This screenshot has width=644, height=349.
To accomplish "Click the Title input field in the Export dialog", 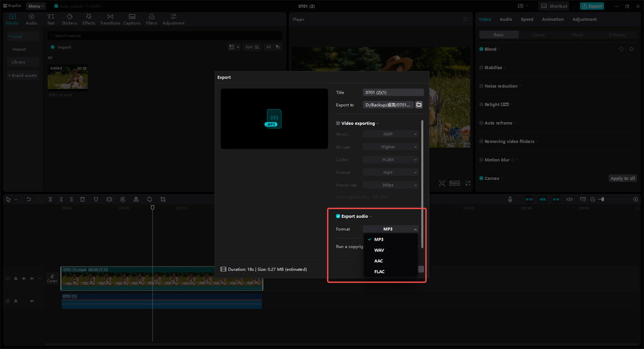I will click(393, 92).
